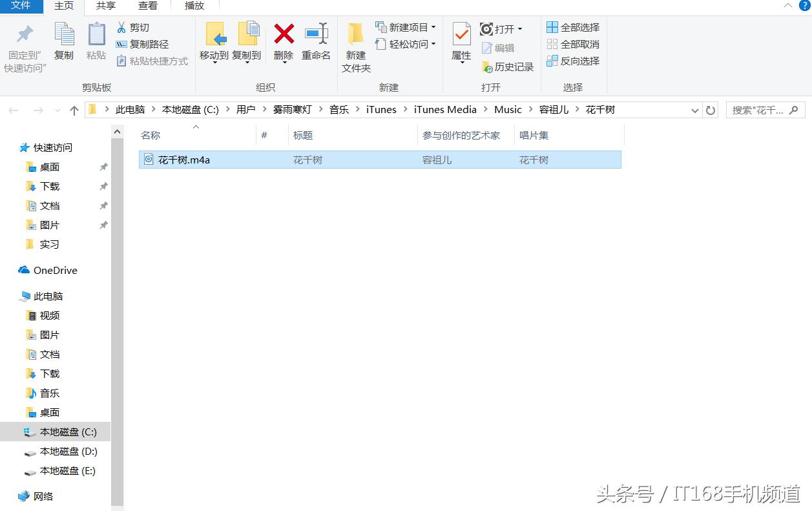Open the 容祖儿 breadcrumb folder link
The width and height of the screenshot is (812, 511).
[554, 109]
